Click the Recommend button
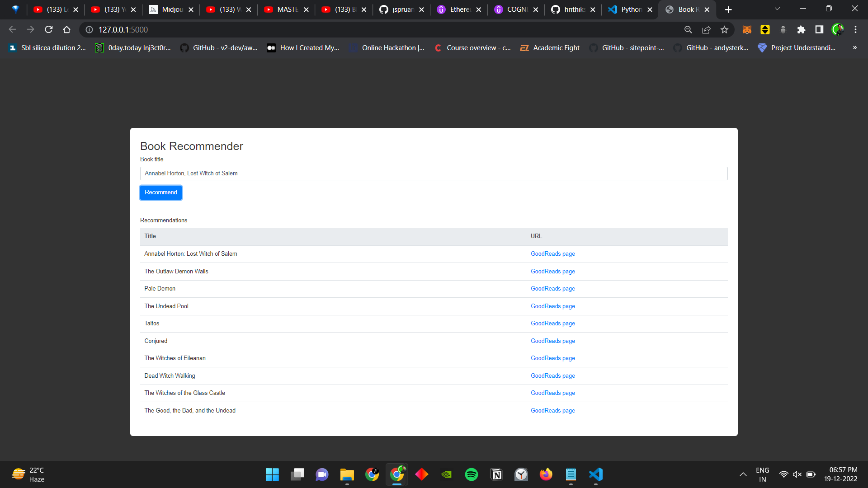This screenshot has width=868, height=488. pos(160,192)
